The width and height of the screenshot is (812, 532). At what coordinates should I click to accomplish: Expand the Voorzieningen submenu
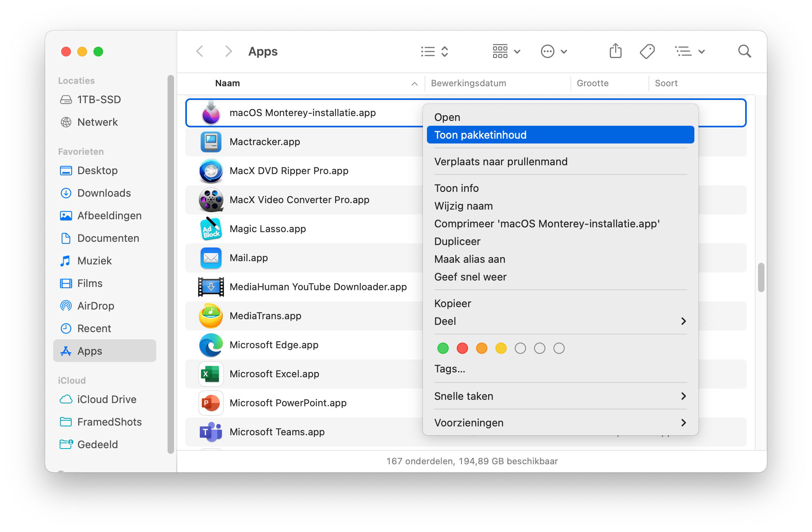[560, 423]
